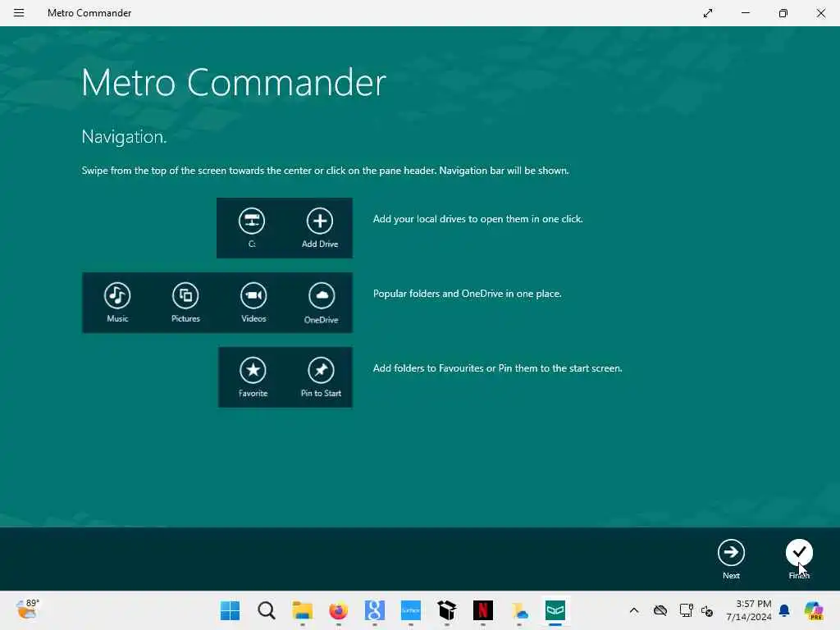840x630 pixels.
Task: Open the box-shaped app in the taskbar
Action: tap(447, 610)
